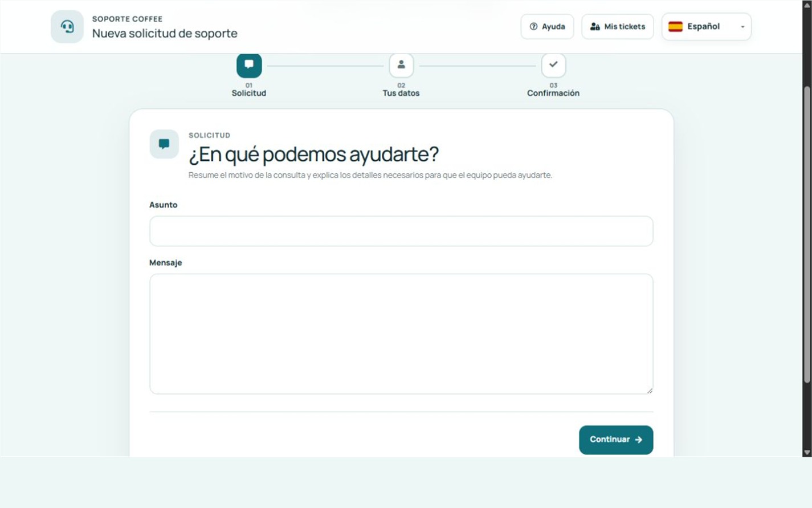Screen dimensions: 812x508
Task: Go to step 02 Tus datos icon
Action: (401, 65)
